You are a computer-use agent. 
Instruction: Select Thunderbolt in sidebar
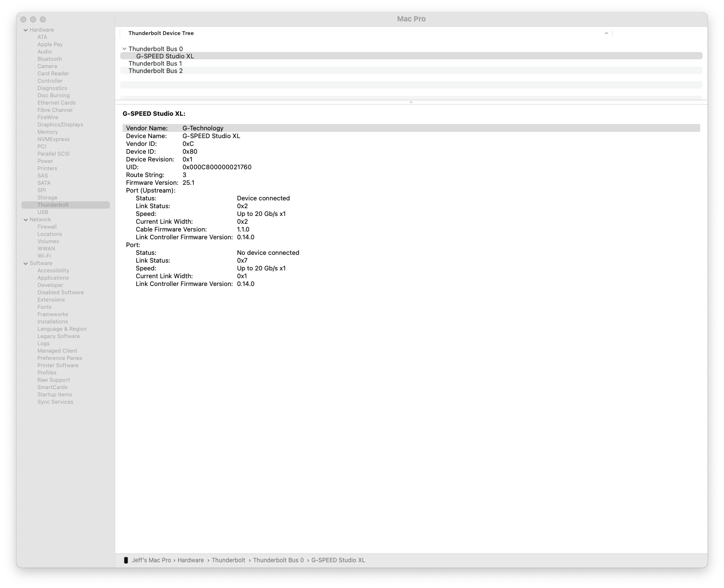click(x=66, y=205)
